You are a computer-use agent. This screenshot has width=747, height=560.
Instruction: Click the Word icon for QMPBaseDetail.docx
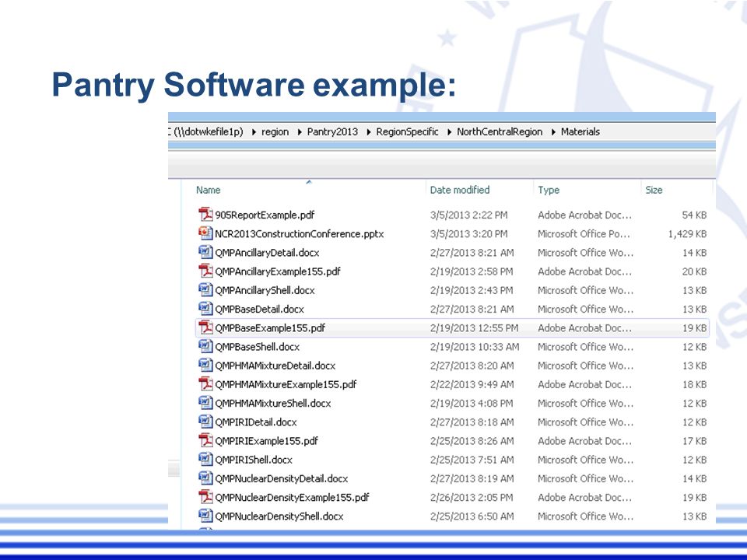(x=205, y=309)
